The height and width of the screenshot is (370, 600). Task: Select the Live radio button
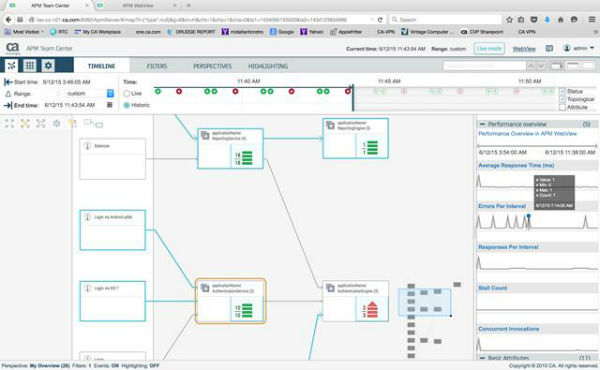point(127,94)
